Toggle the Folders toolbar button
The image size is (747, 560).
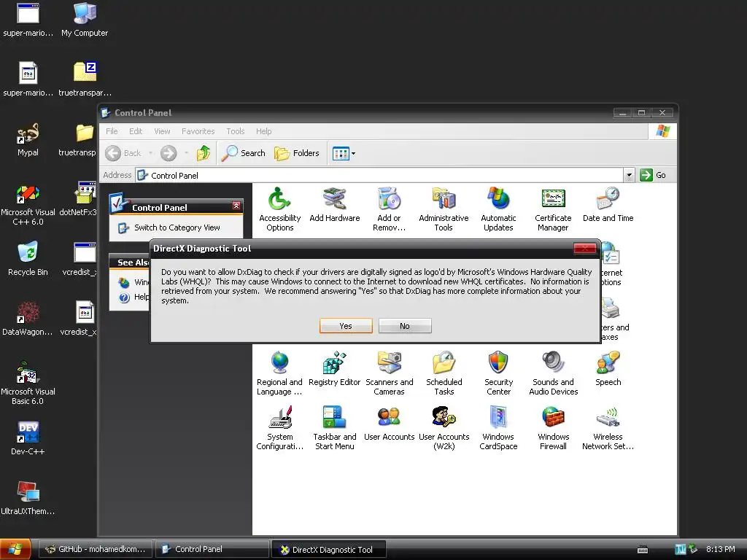point(297,153)
